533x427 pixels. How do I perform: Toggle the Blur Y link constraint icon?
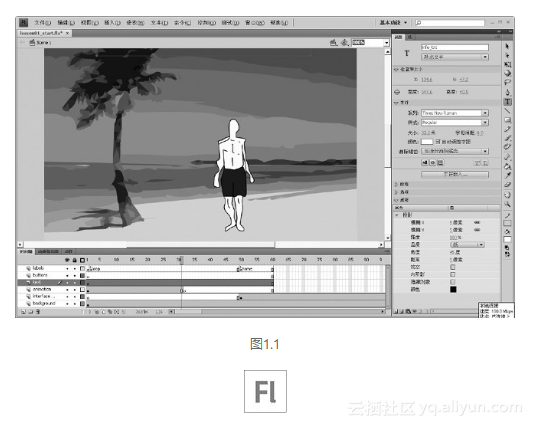(x=477, y=230)
